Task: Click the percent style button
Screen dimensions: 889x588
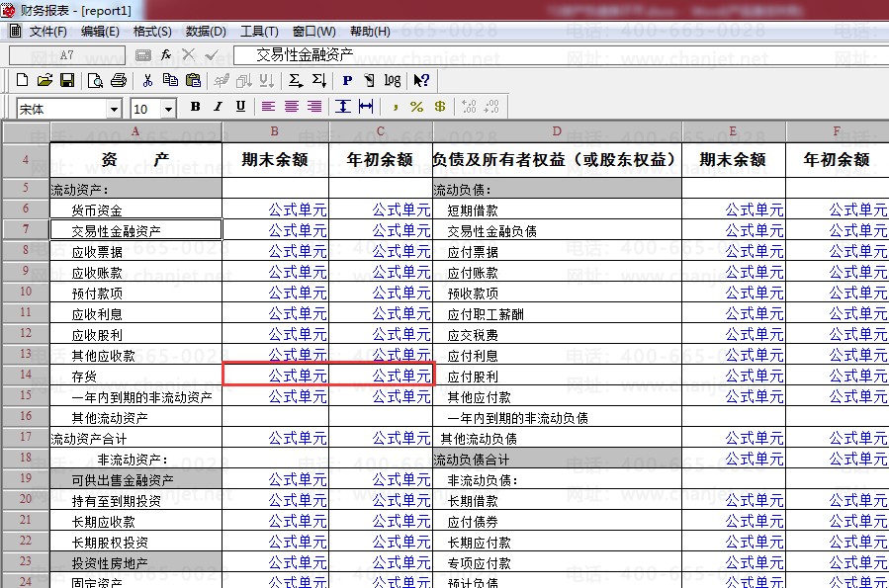Action: (416, 107)
